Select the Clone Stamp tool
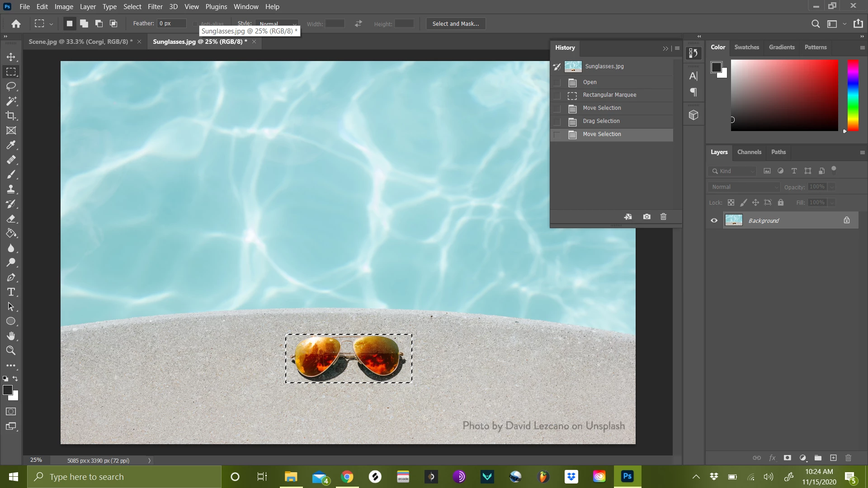 click(x=11, y=189)
